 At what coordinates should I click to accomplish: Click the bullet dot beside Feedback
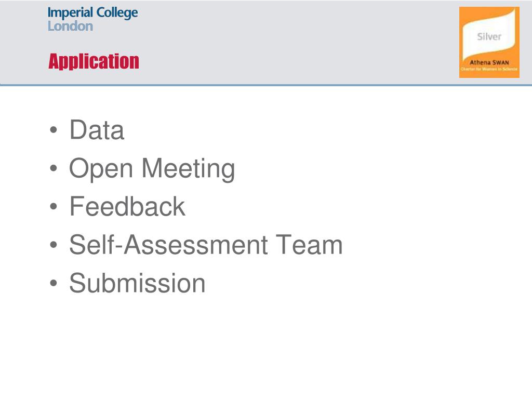[54, 206]
